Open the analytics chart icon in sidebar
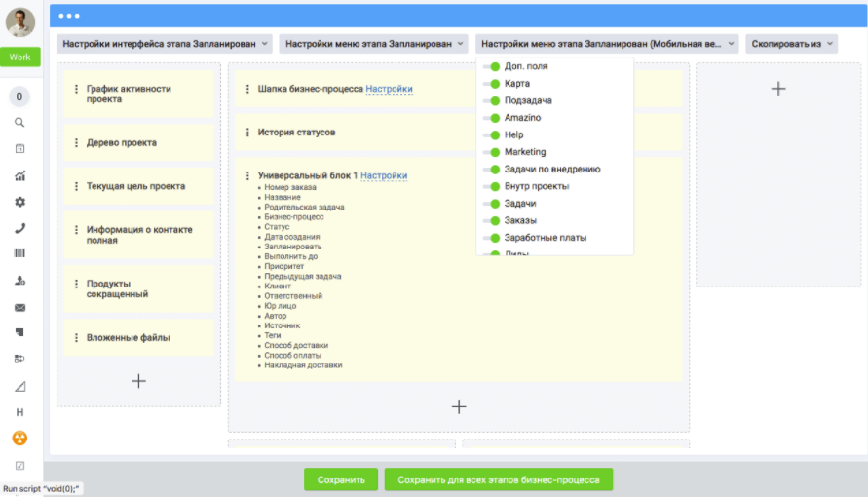The width and height of the screenshot is (868, 497). click(x=19, y=175)
